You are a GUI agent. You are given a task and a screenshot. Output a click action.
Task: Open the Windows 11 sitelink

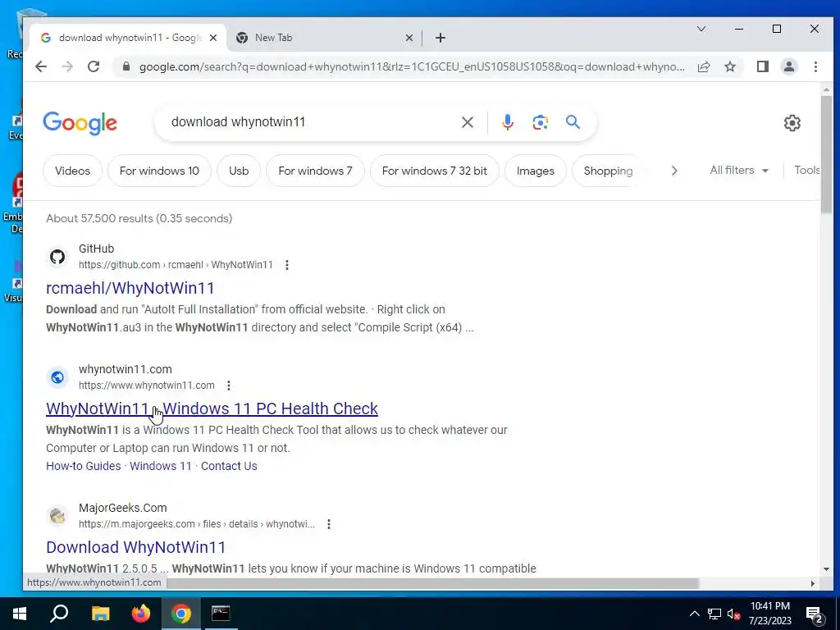click(x=161, y=466)
